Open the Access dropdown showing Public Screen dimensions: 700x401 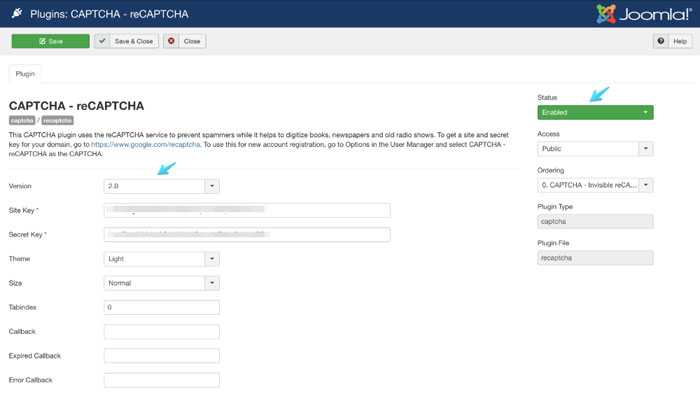point(595,149)
